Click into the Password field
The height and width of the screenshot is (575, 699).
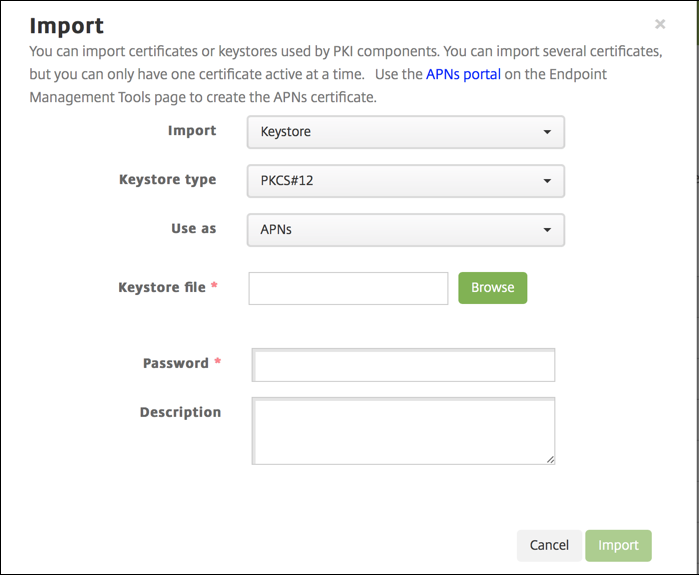point(404,365)
